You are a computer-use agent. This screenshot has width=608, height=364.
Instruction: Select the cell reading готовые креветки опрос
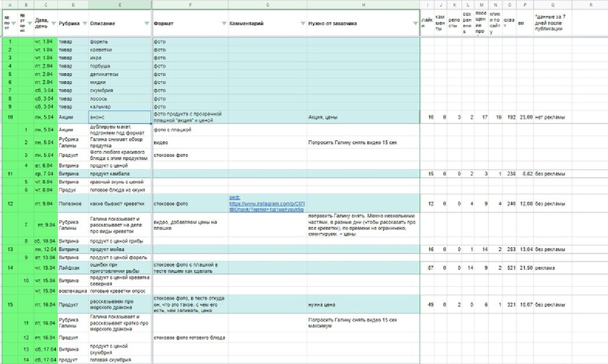tap(120, 291)
